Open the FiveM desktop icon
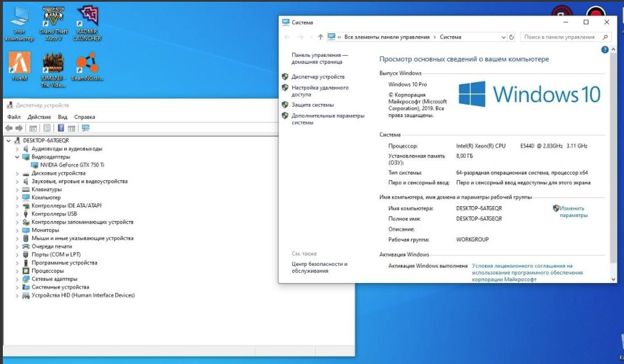The height and width of the screenshot is (364, 624). [19, 67]
